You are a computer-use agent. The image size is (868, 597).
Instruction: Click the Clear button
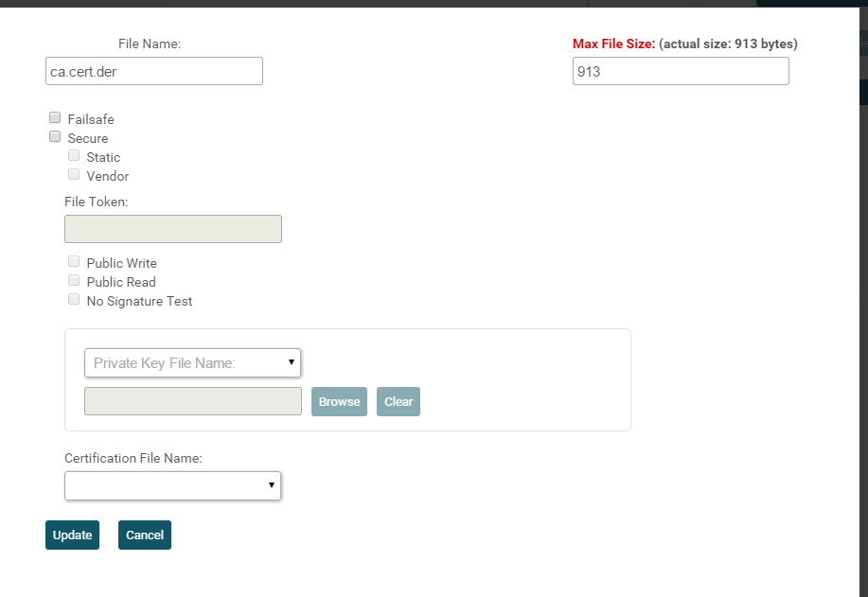click(x=399, y=402)
